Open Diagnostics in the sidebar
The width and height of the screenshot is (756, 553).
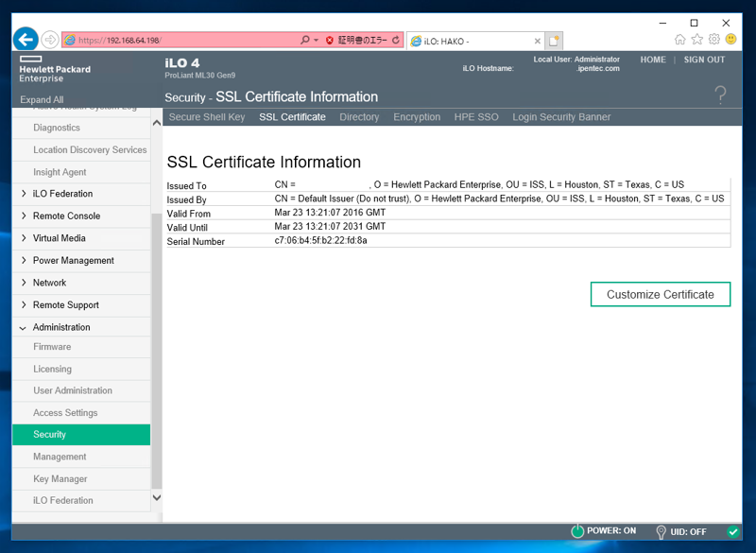(x=57, y=128)
